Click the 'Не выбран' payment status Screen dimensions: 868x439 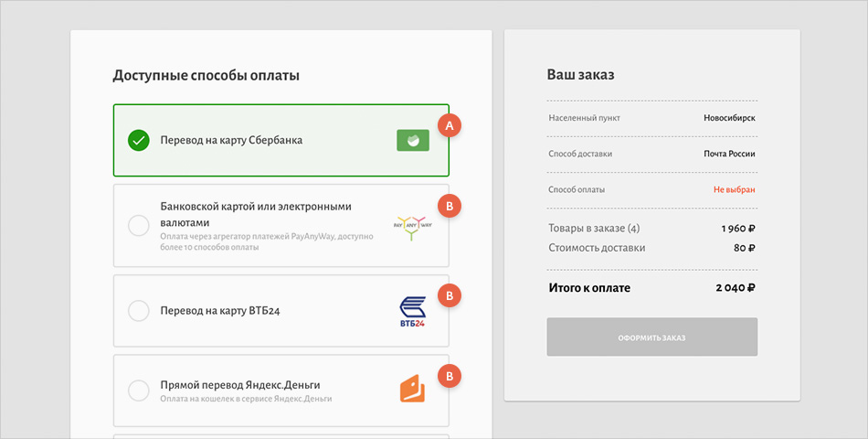coord(734,189)
